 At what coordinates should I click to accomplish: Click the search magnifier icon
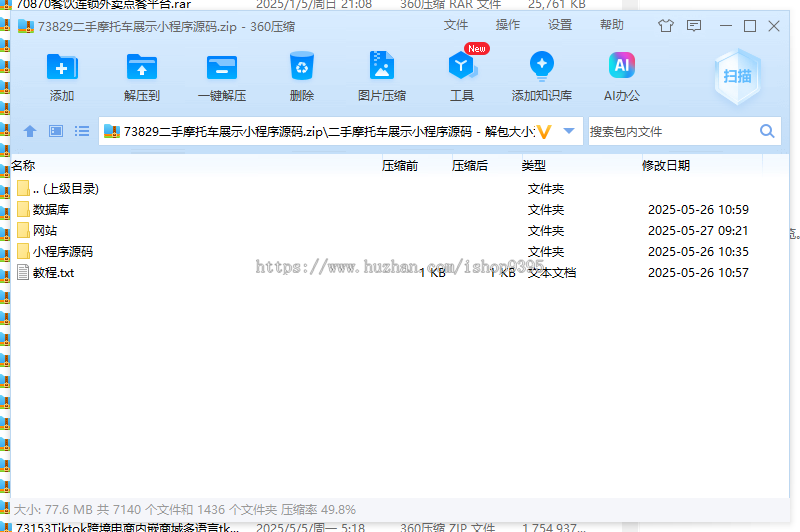click(767, 131)
